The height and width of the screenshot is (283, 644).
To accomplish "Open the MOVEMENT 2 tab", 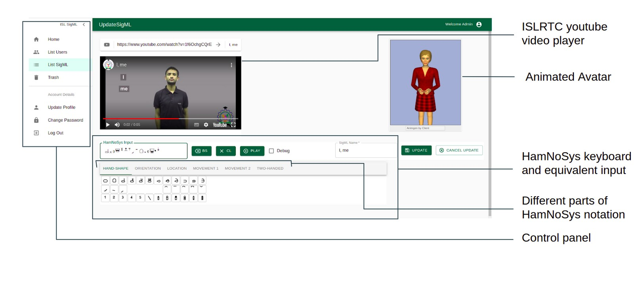I will pyautogui.click(x=238, y=168).
